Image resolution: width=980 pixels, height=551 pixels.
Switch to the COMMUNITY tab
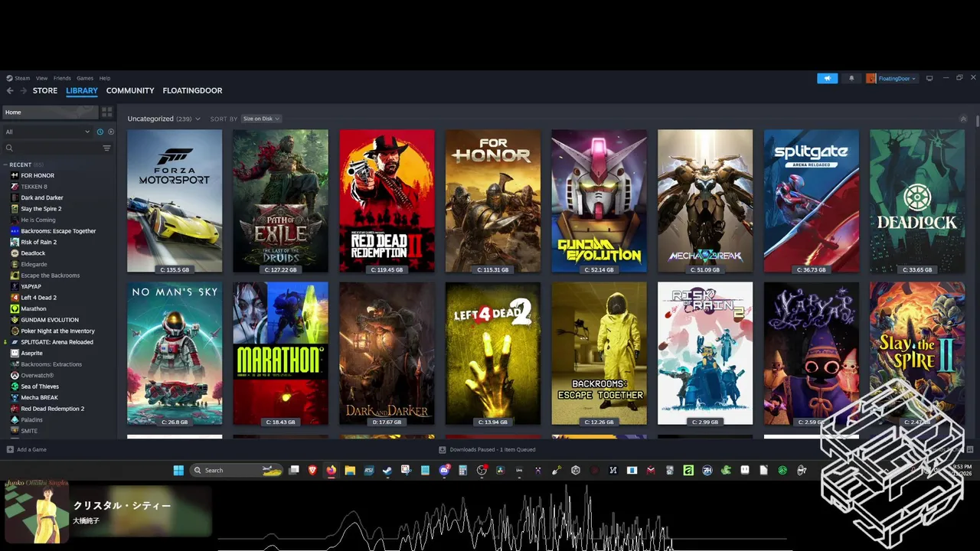[x=130, y=90]
